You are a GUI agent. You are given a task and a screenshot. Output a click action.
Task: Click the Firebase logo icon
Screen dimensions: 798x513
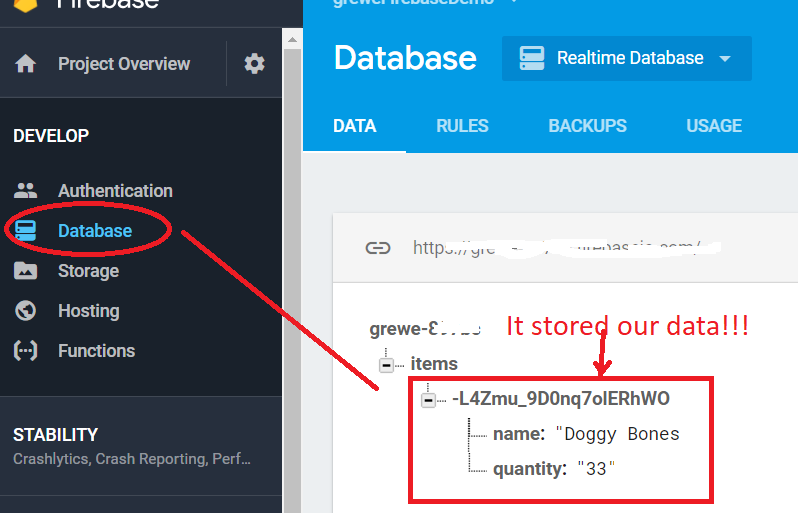(x=25, y=5)
